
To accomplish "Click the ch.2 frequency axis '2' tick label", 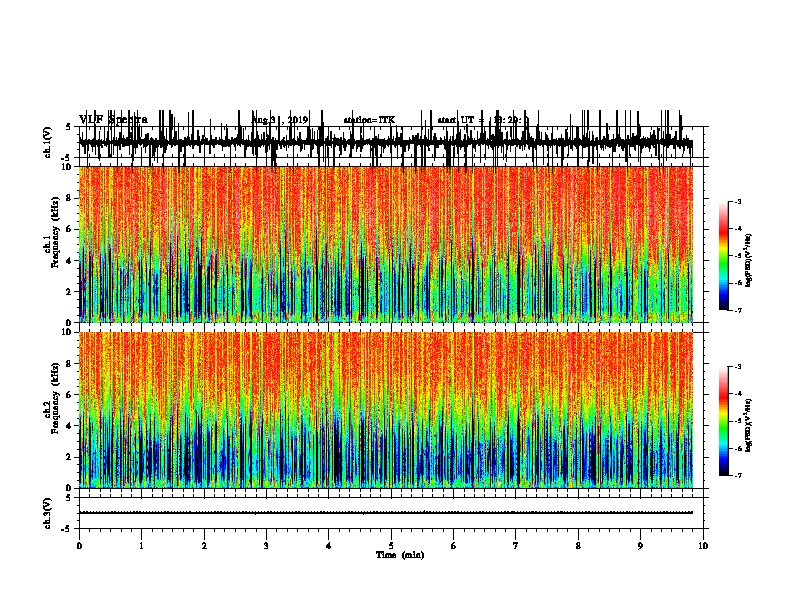I will point(70,457).
